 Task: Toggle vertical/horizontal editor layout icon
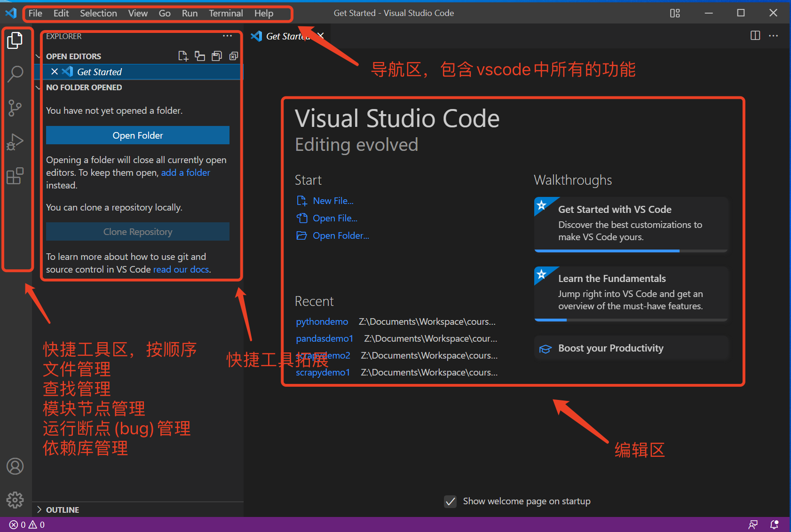pyautogui.click(x=200, y=56)
